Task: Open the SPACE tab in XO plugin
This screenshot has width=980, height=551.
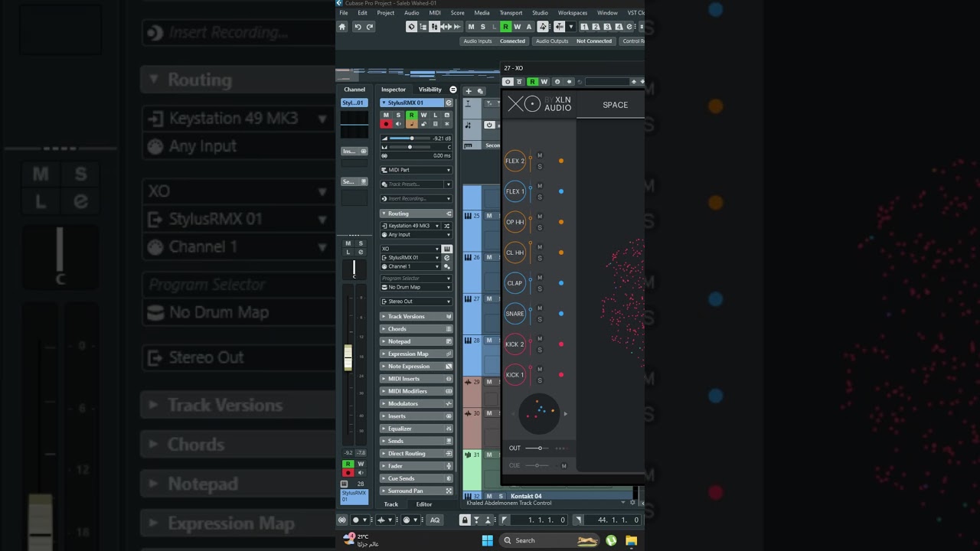Action: pos(615,105)
